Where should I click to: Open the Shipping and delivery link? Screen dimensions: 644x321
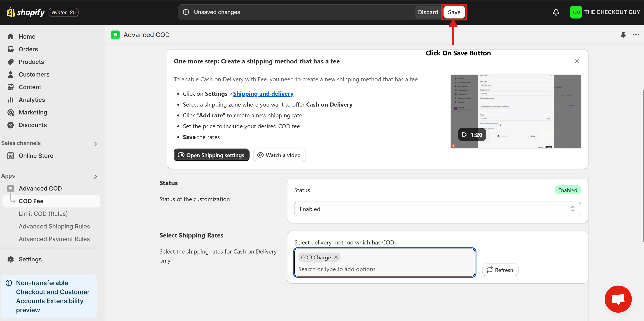click(x=263, y=94)
